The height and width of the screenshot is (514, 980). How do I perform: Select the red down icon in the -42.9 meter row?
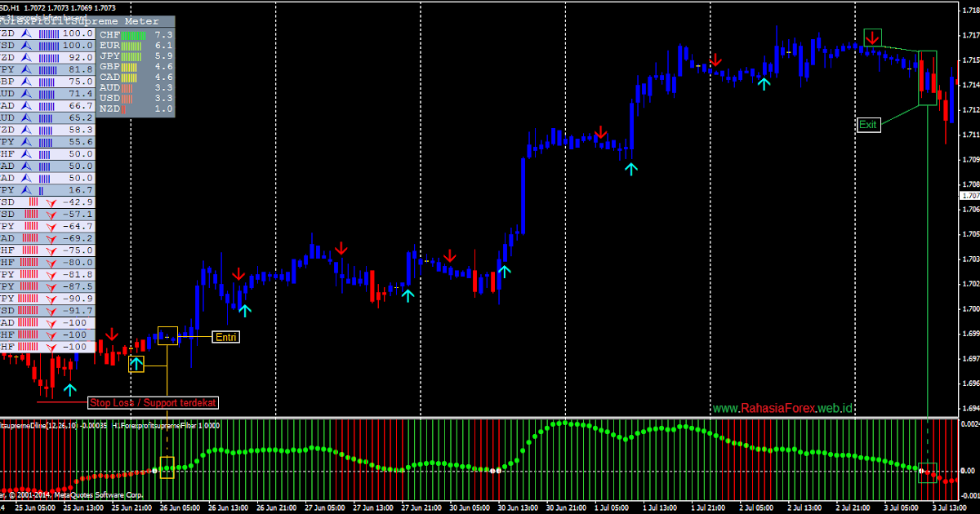[52, 202]
